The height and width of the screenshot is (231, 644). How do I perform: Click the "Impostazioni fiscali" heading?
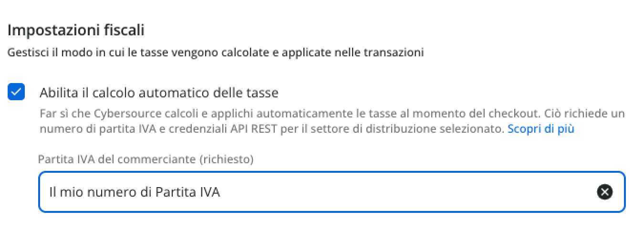[76, 31]
